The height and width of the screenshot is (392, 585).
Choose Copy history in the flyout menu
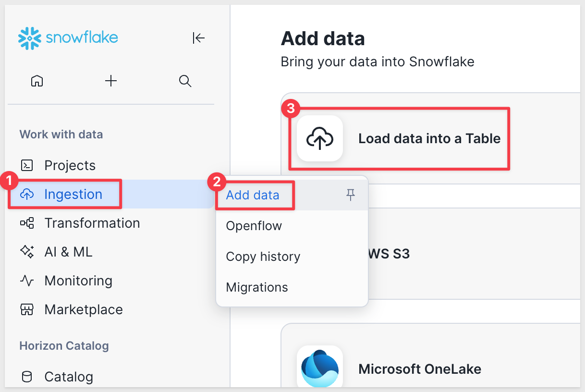pos(263,257)
